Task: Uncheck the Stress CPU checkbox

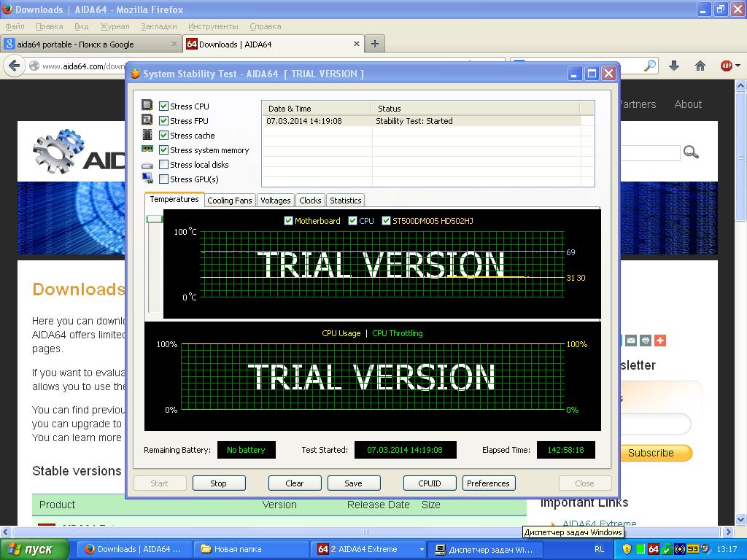Action: tap(163, 106)
